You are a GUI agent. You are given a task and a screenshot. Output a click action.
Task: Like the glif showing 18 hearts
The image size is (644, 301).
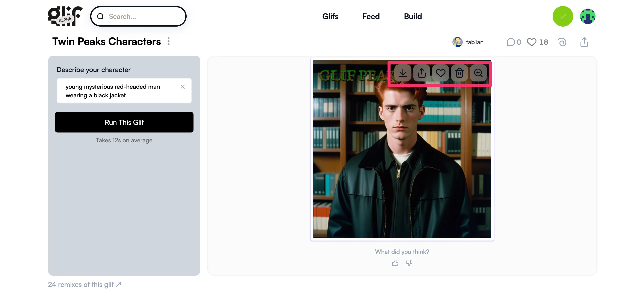[x=537, y=42]
